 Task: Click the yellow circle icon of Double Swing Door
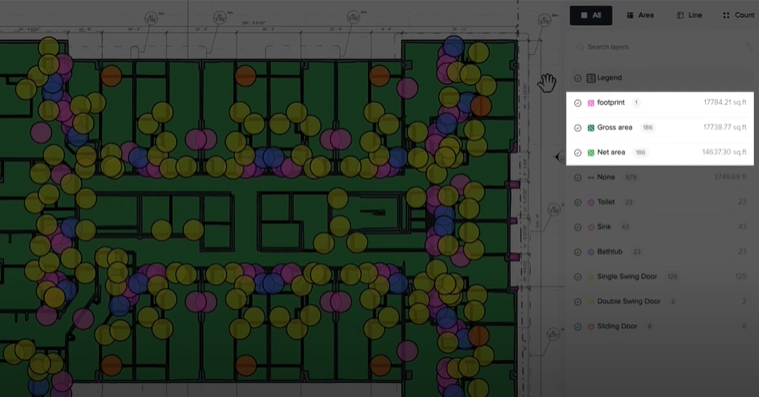tap(591, 302)
